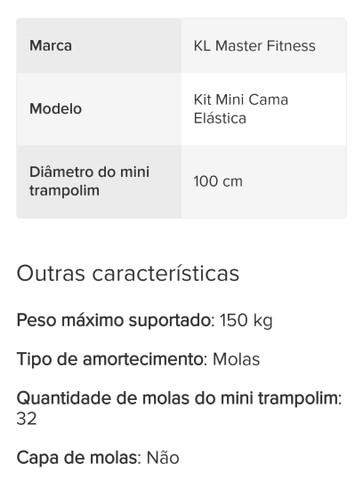Click the word trampolim in diameter label
The image size is (363, 480).
pos(64,191)
